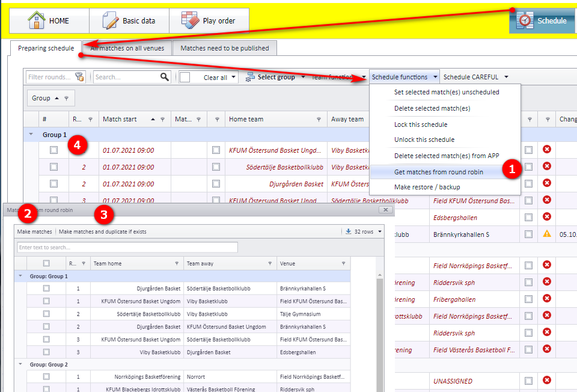Choose Make restore / backup
The height and width of the screenshot is (392, 577).
tap(427, 187)
